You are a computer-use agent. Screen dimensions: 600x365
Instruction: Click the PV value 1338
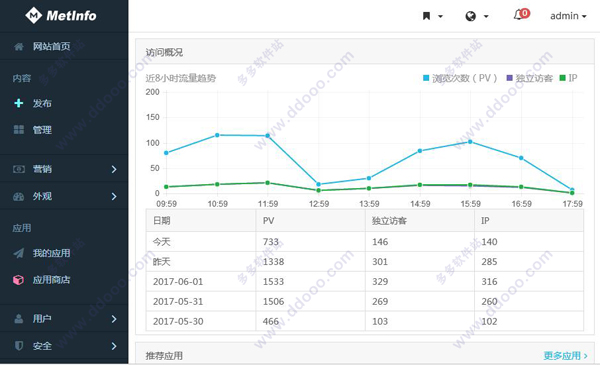pyautogui.click(x=273, y=262)
